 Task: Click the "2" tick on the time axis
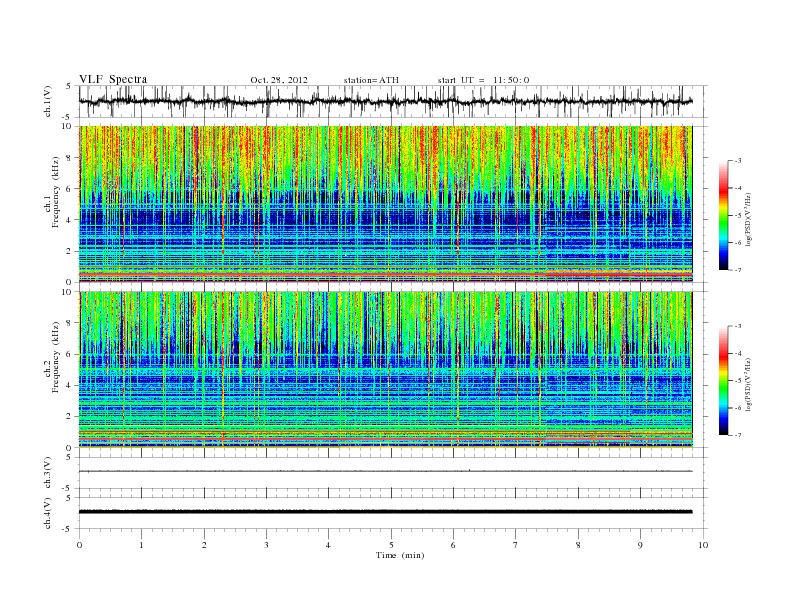(204, 545)
